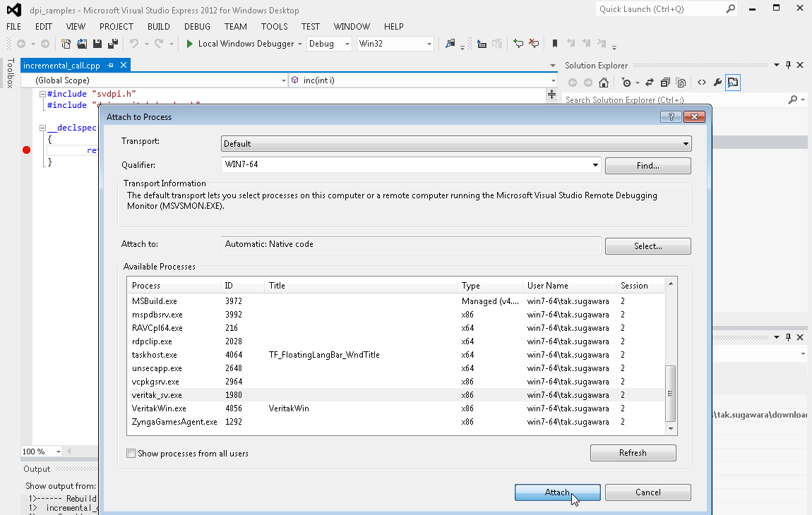
Task: Click the breakpoint red dot in the editor margin
Action: [26, 150]
